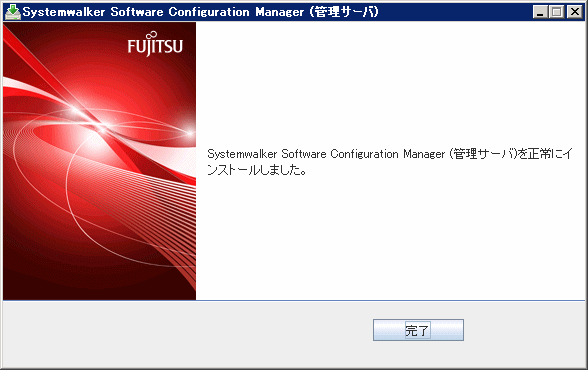588x370 pixels.
Task: Click the empty white area below the message
Action: click(390, 238)
